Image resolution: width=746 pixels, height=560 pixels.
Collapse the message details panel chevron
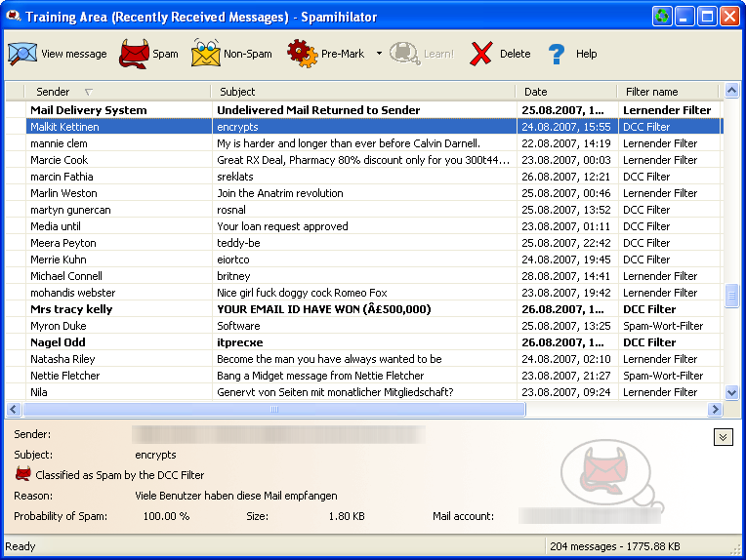[x=723, y=437]
